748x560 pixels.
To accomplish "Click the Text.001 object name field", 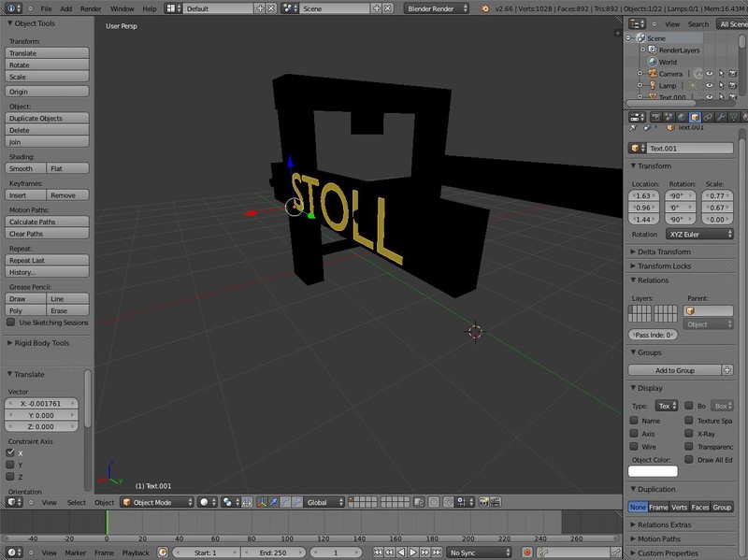I will [690, 149].
